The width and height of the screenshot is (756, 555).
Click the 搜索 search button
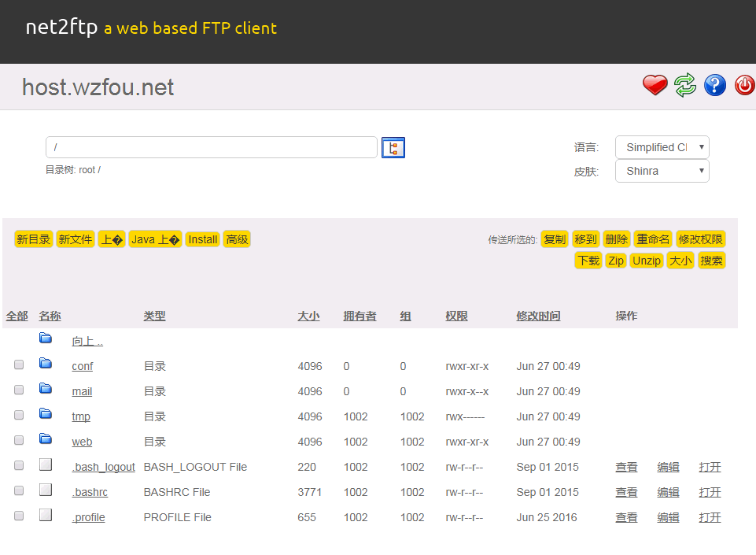click(x=712, y=261)
